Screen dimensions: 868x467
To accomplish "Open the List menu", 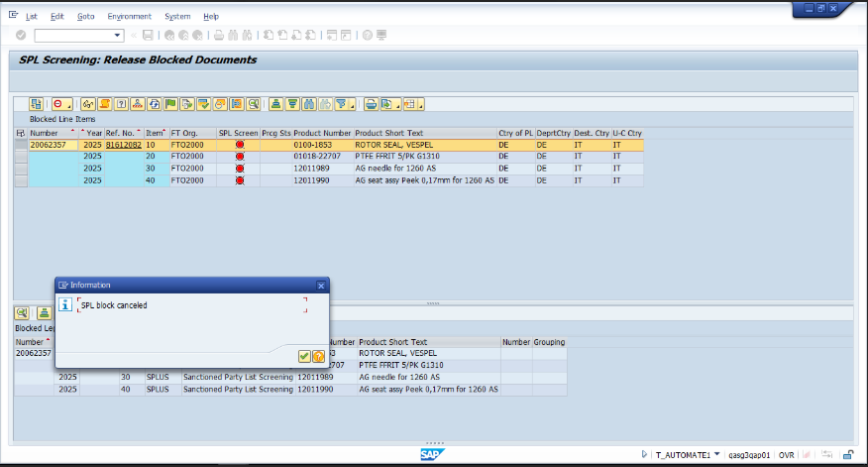I will tap(32, 17).
